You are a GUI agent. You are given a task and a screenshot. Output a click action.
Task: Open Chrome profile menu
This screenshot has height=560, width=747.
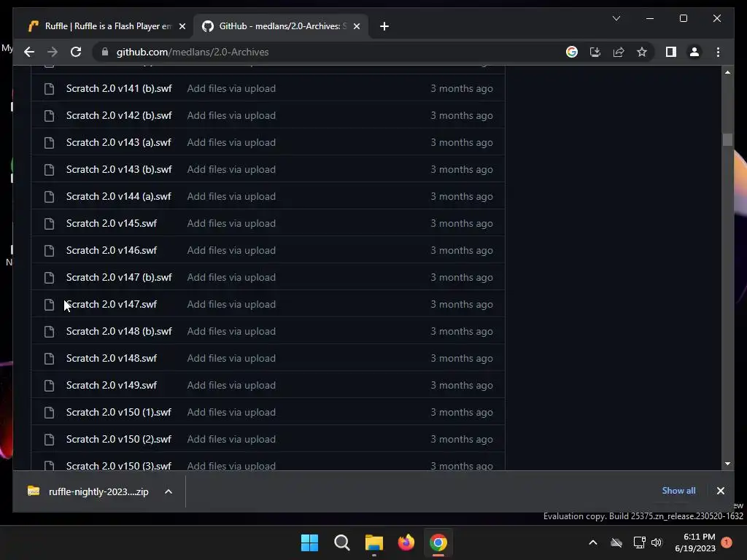click(694, 52)
